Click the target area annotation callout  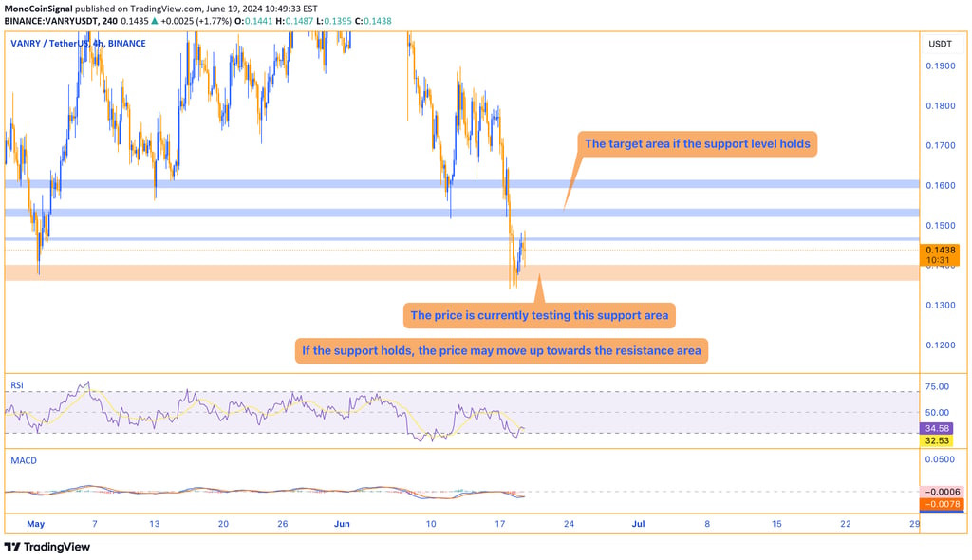click(699, 143)
